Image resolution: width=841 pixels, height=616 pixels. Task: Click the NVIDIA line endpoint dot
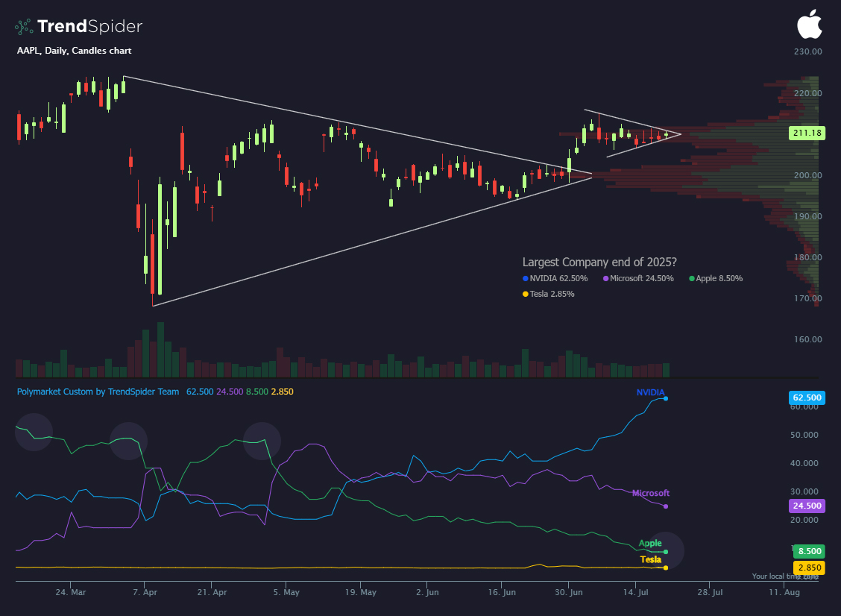[x=666, y=398]
